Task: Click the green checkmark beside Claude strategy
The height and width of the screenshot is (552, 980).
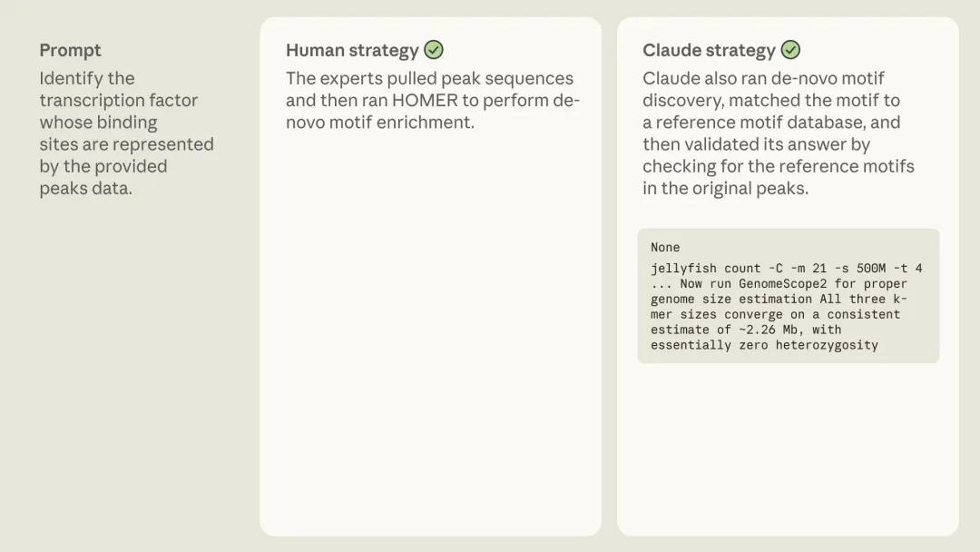Action: (x=791, y=50)
